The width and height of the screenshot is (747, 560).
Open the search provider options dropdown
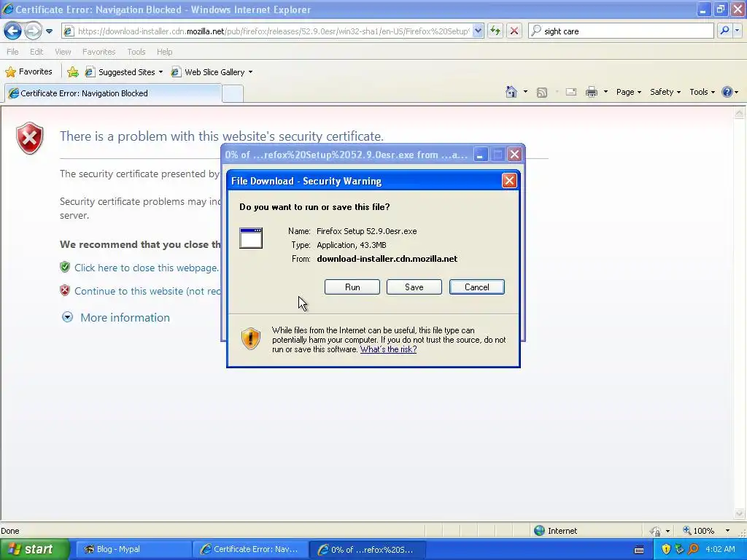(x=737, y=31)
